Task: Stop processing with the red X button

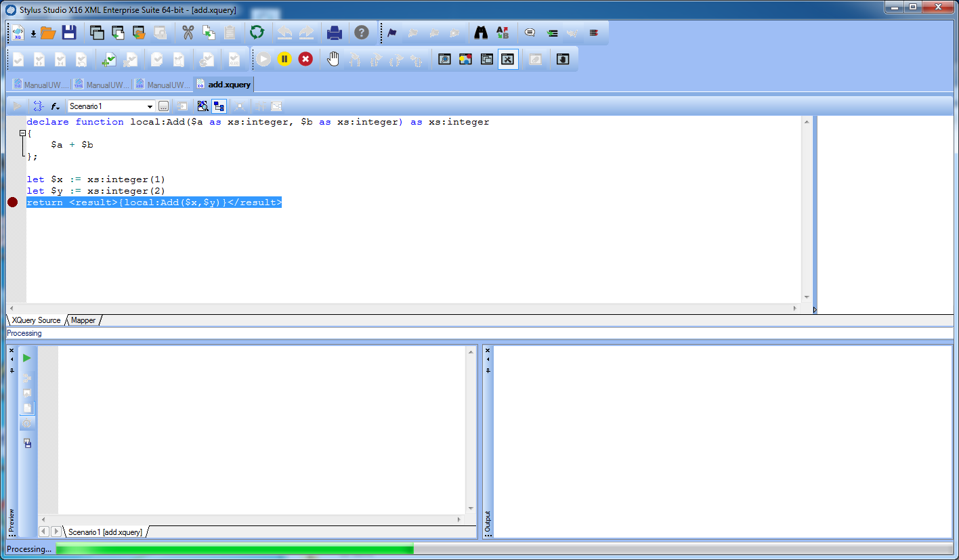Action: point(305,60)
